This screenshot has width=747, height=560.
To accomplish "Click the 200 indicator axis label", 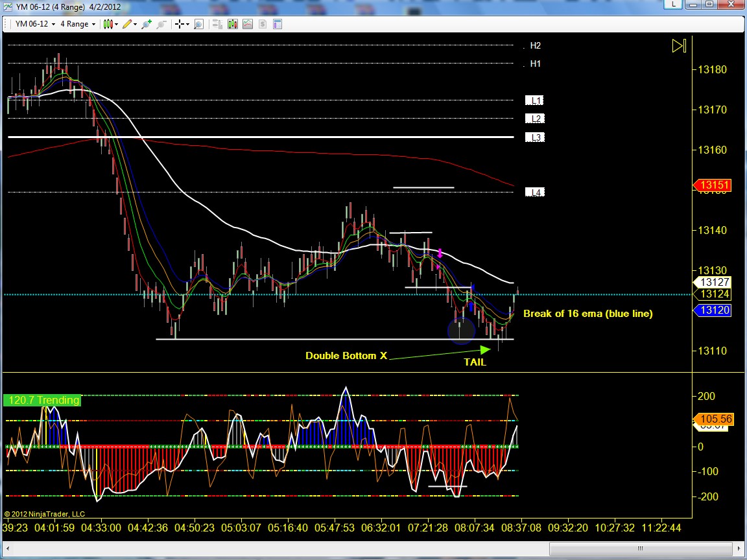I will tap(707, 396).
